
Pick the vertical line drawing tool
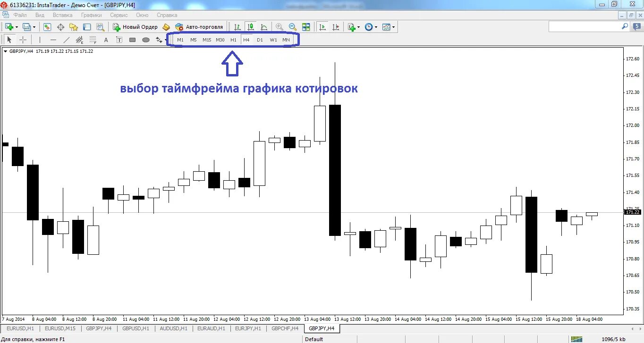click(x=40, y=40)
